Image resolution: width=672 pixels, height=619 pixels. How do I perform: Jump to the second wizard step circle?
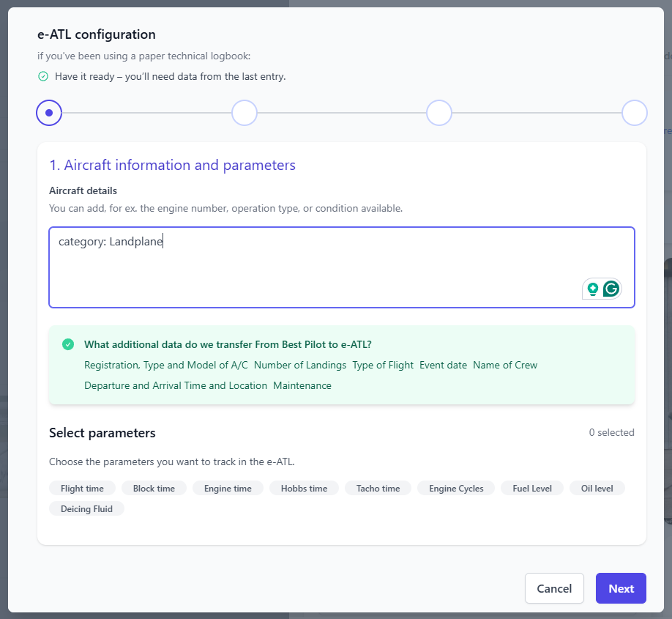[244, 113]
